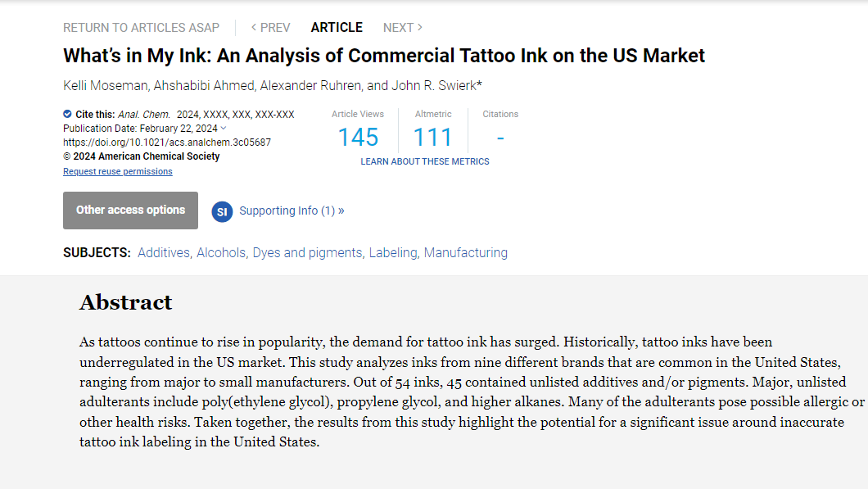Image resolution: width=868 pixels, height=489 pixels.
Task: Click the Article Views count 145
Action: 358,137
